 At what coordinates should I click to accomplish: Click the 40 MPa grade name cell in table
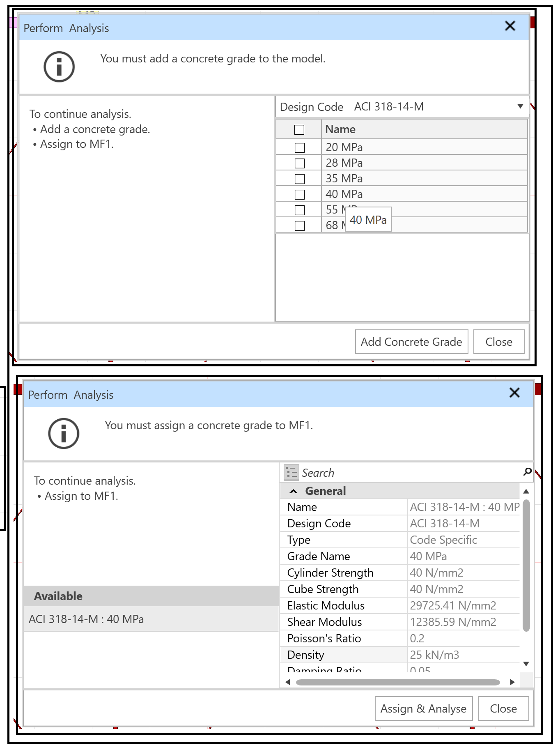point(424,194)
